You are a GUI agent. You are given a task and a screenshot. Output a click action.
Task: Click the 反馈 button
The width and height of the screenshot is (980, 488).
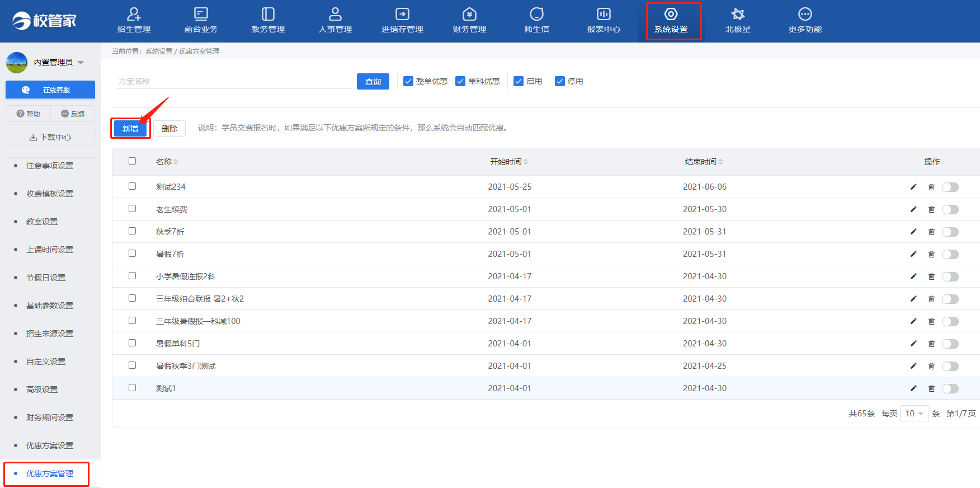click(x=73, y=114)
